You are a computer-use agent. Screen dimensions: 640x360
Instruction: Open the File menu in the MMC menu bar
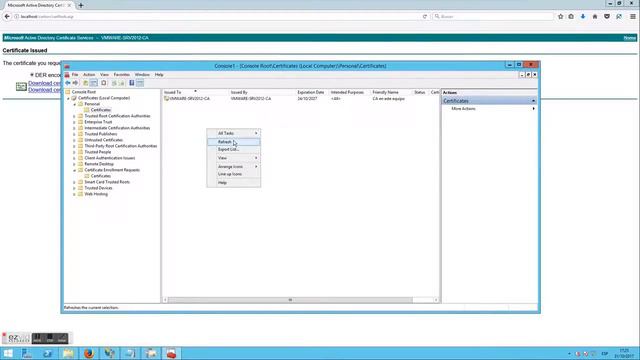pyautogui.click(x=75, y=75)
